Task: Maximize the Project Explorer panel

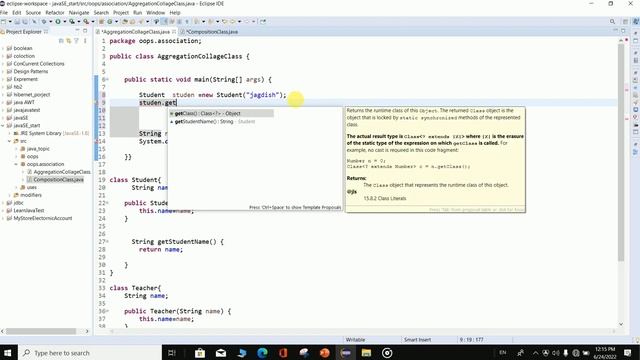Action: click(85, 31)
